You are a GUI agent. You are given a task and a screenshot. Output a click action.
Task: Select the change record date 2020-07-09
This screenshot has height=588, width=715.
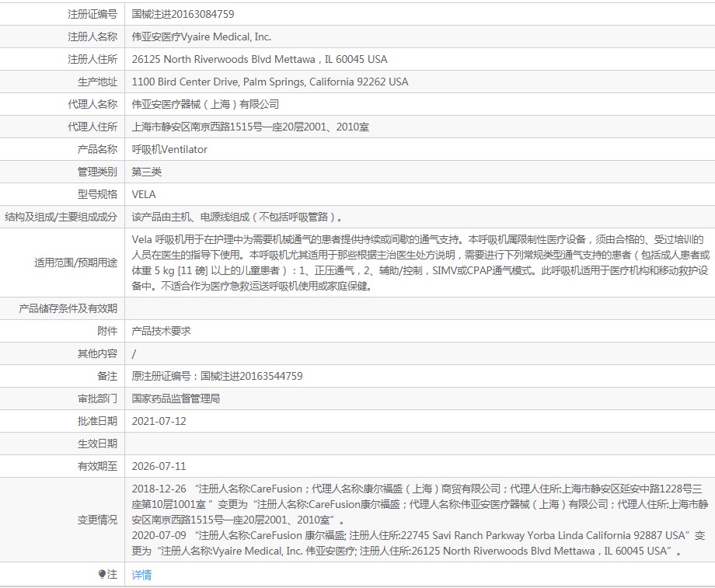pyautogui.click(x=159, y=535)
